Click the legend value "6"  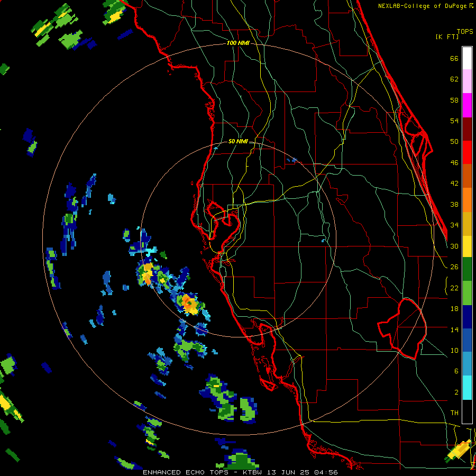tap(456, 371)
